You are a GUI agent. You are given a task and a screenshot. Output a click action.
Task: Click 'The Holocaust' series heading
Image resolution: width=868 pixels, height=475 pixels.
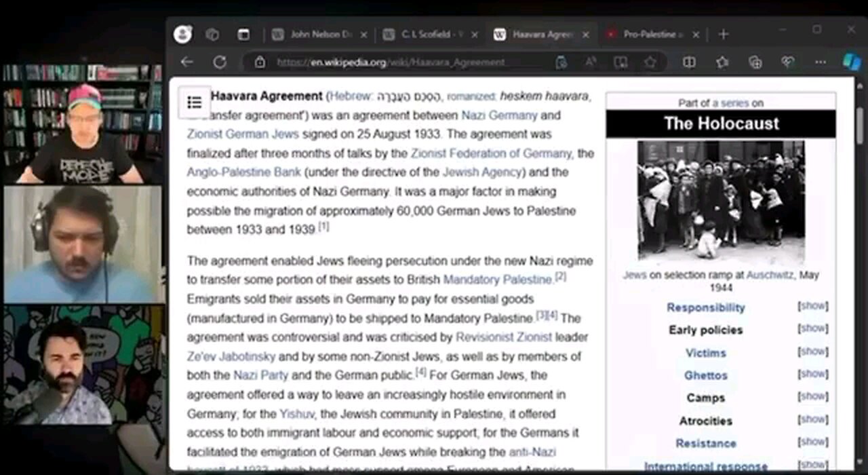[722, 123]
